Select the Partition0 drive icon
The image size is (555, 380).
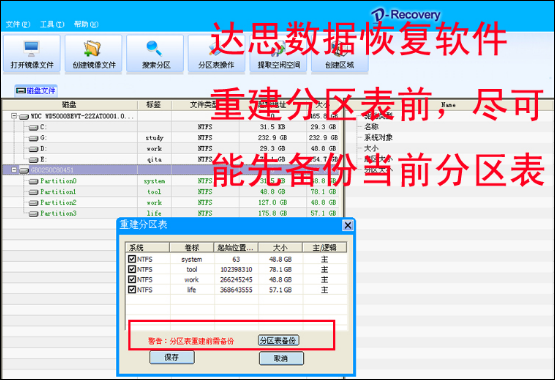point(34,181)
